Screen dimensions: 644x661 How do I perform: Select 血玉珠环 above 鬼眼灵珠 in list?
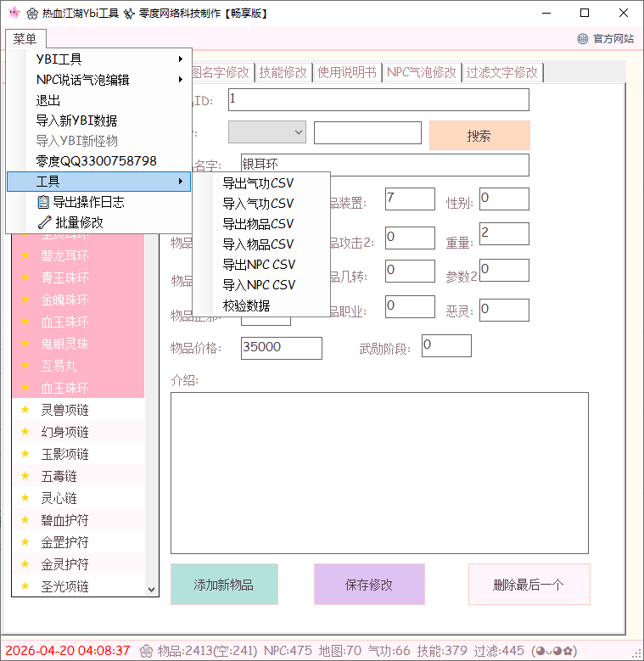(78, 322)
